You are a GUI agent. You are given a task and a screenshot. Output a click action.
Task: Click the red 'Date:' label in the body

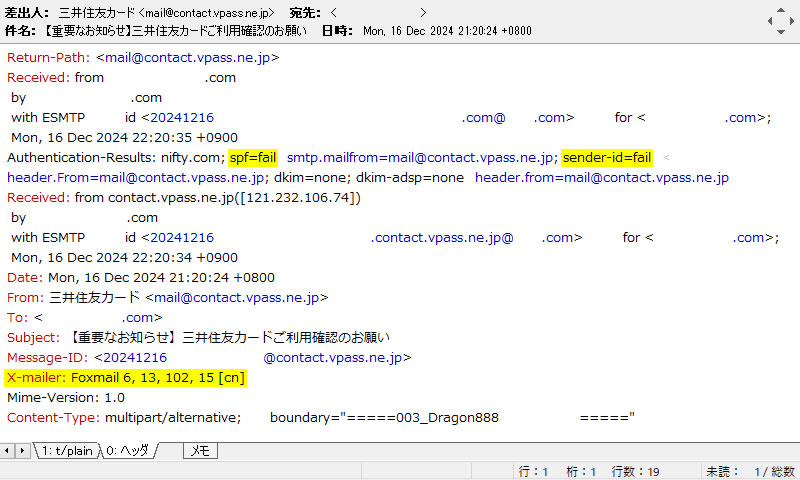coord(24,277)
